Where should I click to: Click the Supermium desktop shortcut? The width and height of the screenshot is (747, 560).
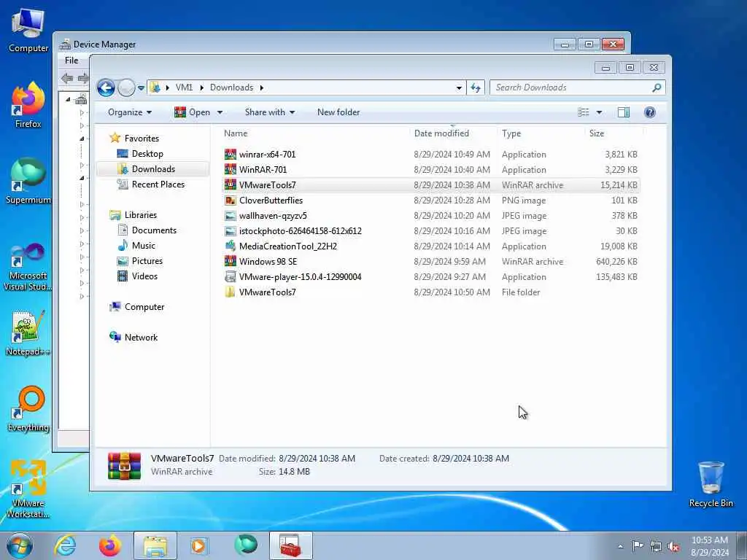pos(28,181)
